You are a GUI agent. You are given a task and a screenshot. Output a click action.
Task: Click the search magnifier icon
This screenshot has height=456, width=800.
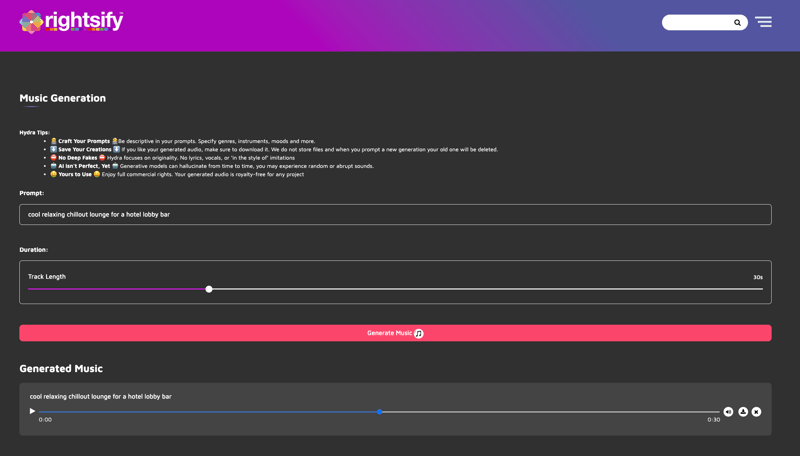click(x=737, y=22)
